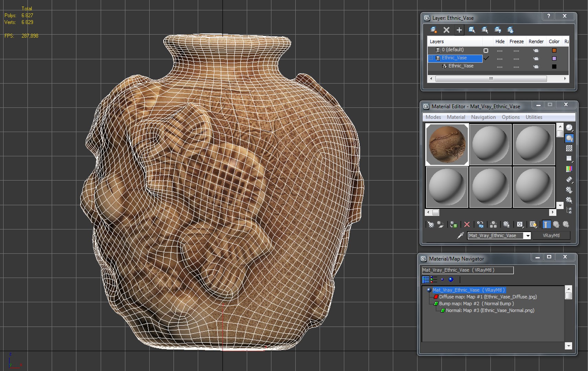Toggle checkered Background for sample slot
588x371 pixels.
coord(569,148)
